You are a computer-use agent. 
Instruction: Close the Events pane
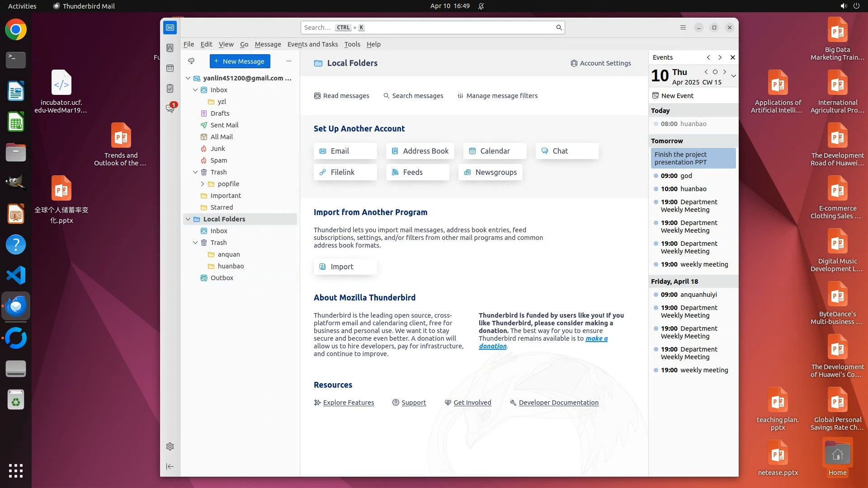pyautogui.click(x=733, y=57)
